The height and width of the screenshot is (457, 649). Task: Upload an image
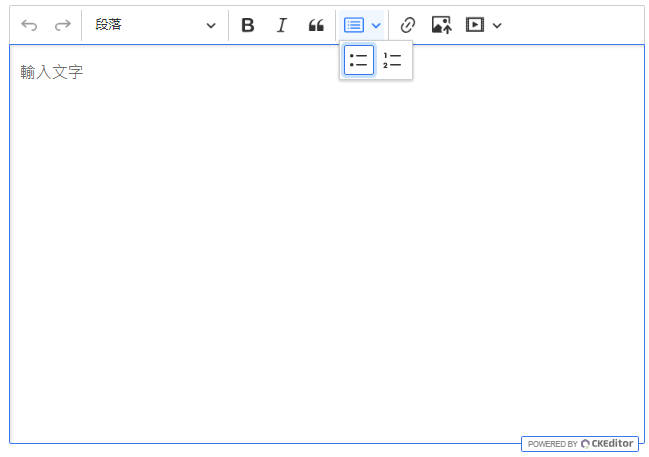tap(442, 25)
